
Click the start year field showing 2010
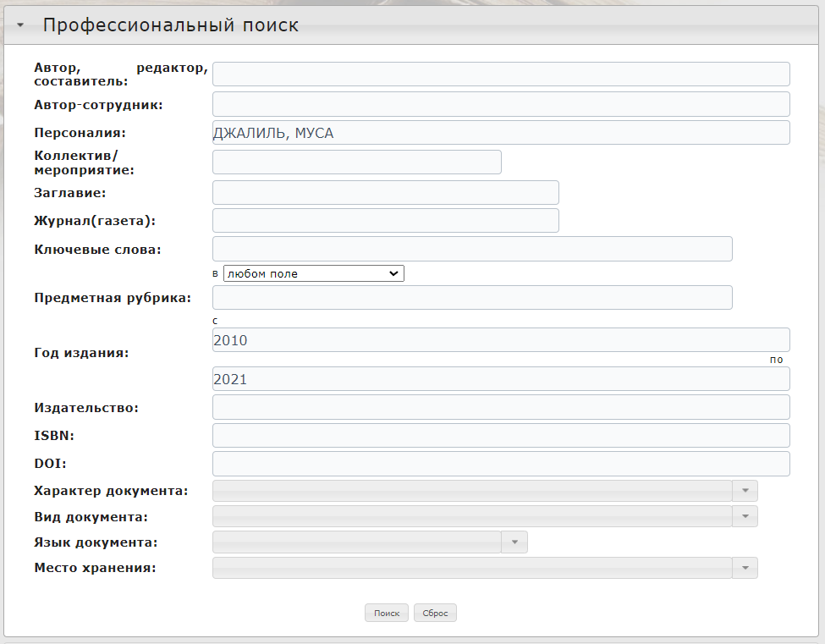(501, 340)
